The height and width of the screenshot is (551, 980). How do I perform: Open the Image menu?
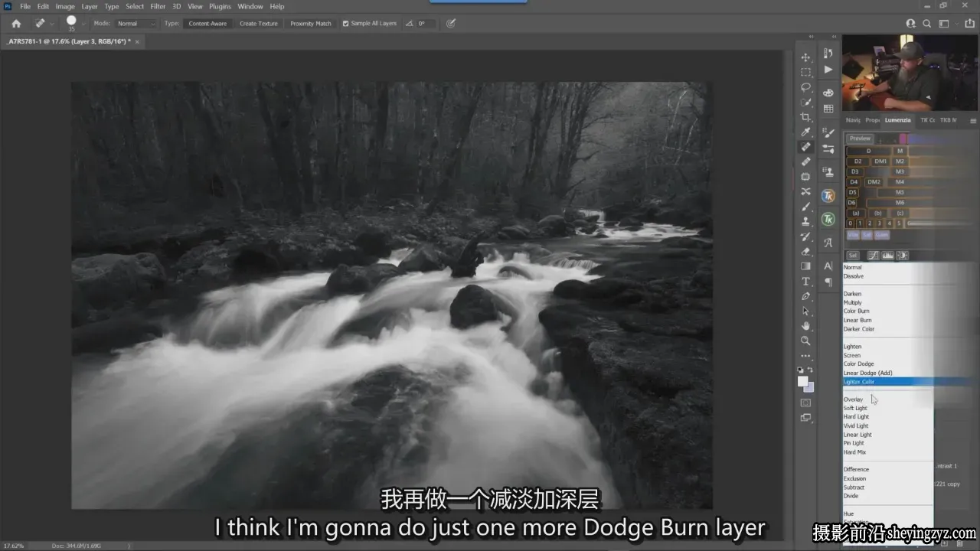(x=65, y=6)
